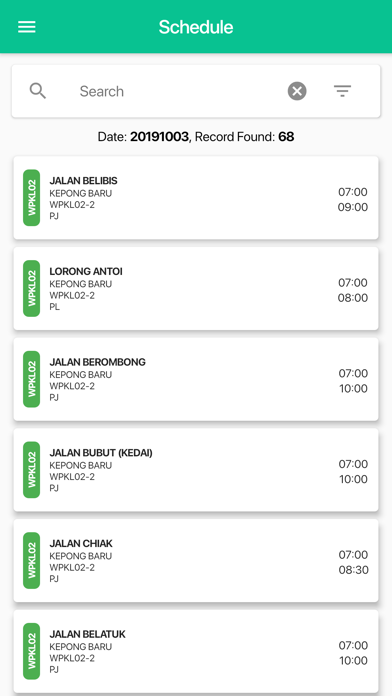Tap the WPKL02 badge on Jalan Chiak

[x=32, y=561]
